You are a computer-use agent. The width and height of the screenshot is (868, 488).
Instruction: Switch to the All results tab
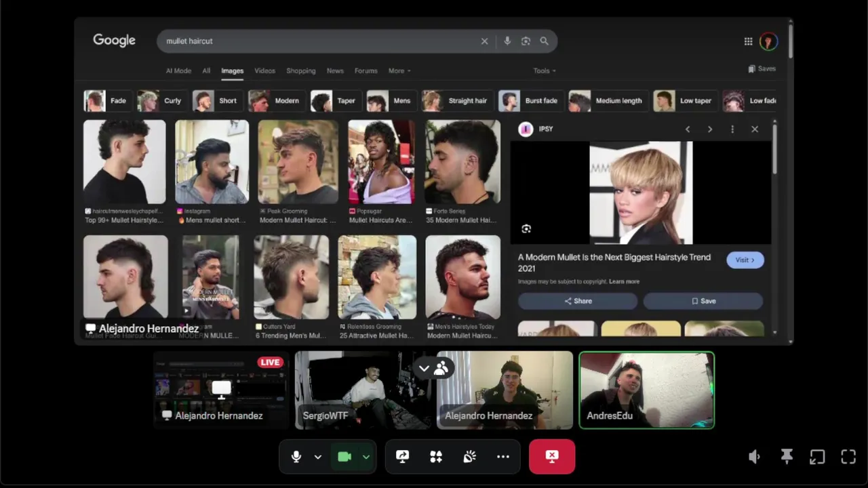206,70
